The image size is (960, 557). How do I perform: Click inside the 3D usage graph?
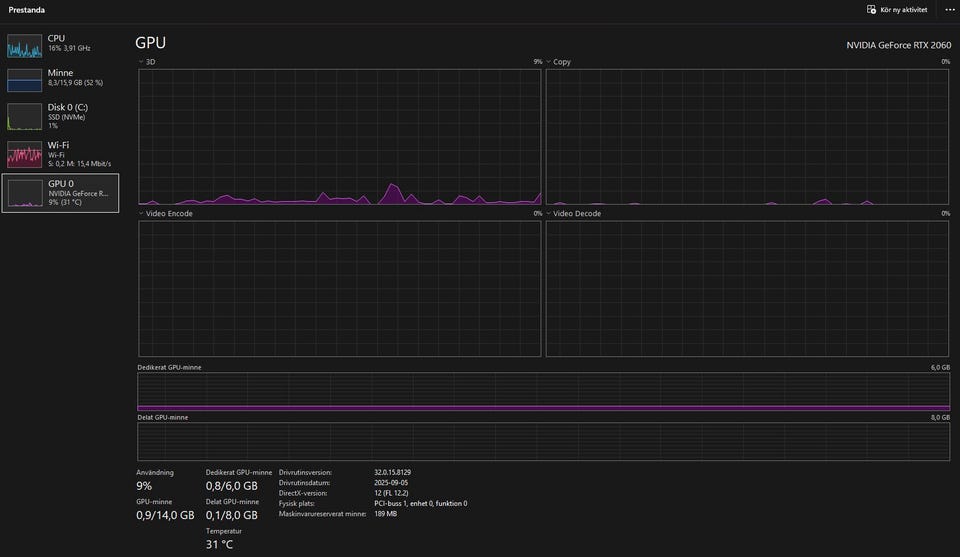340,137
